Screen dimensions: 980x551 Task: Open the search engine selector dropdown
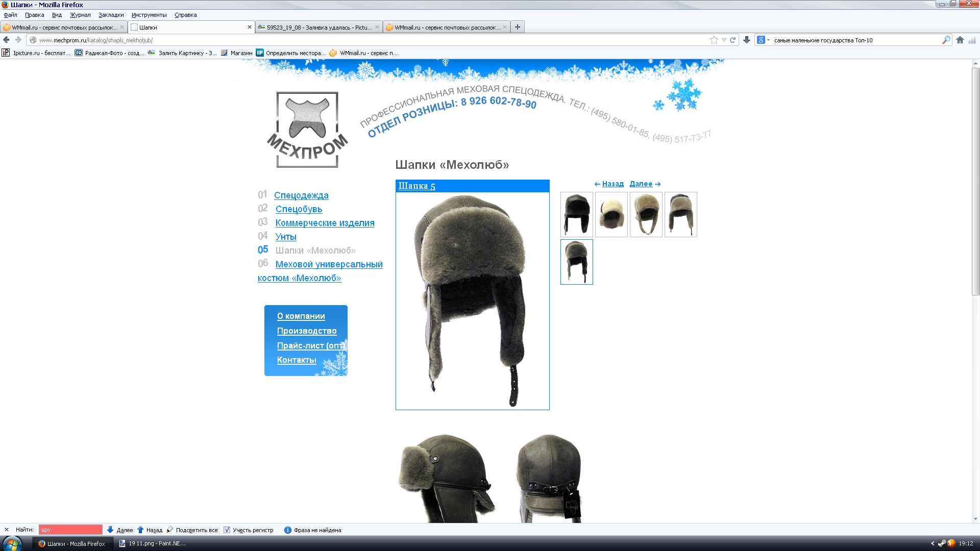[x=764, y=40]
